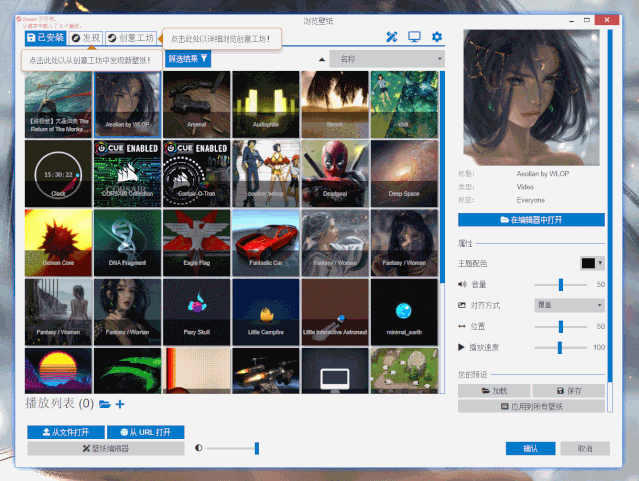Adjust the 音量 volume slider

click(x=561, y=285)
